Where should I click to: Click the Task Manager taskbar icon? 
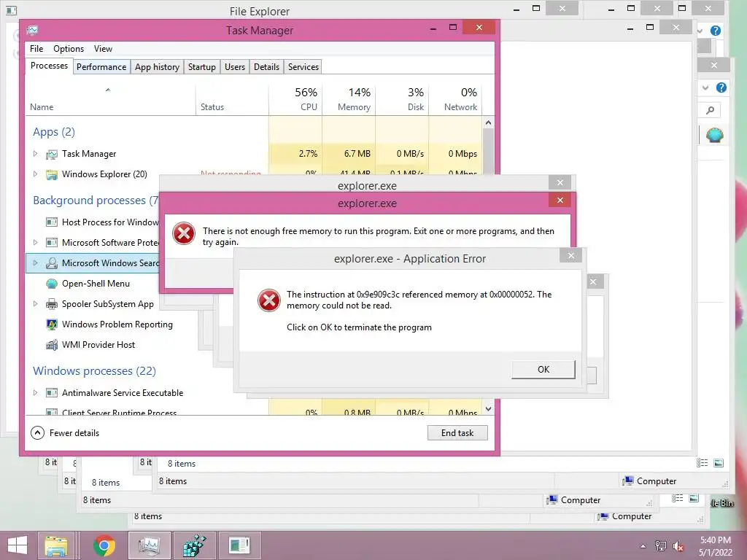click(149, 545)
